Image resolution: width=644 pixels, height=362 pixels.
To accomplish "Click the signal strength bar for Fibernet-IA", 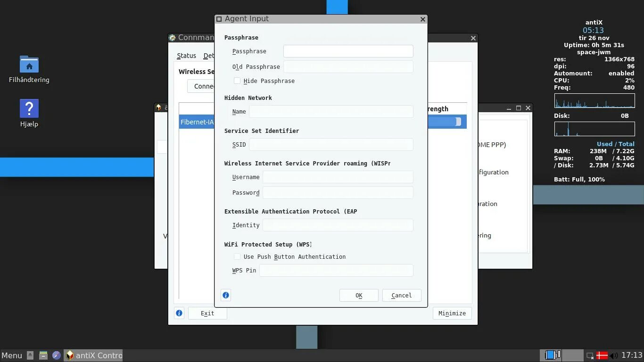I will click(x=444, y=122).
